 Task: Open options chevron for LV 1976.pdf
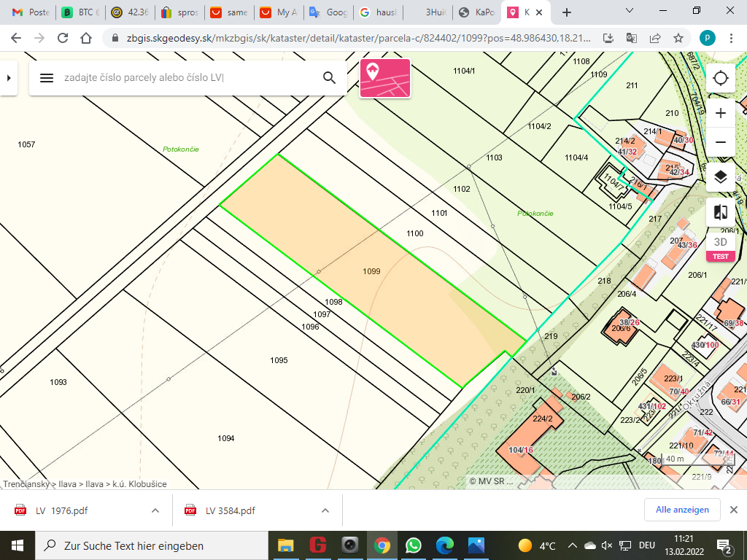click(155, 510)
